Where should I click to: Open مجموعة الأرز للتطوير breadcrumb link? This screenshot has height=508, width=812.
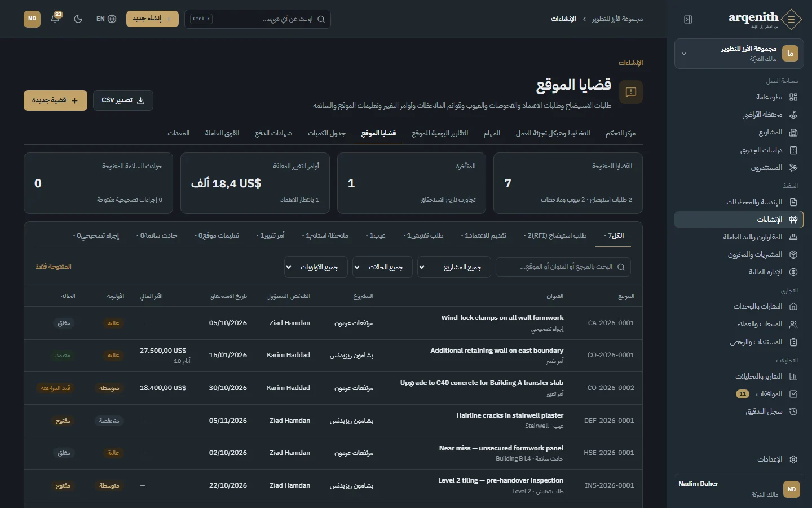[617, 19]
